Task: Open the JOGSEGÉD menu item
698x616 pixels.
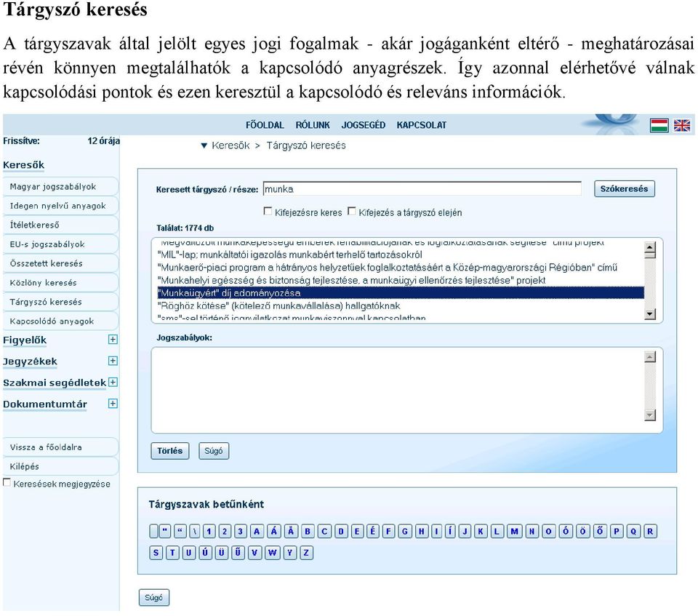Action: click(364, 125)
